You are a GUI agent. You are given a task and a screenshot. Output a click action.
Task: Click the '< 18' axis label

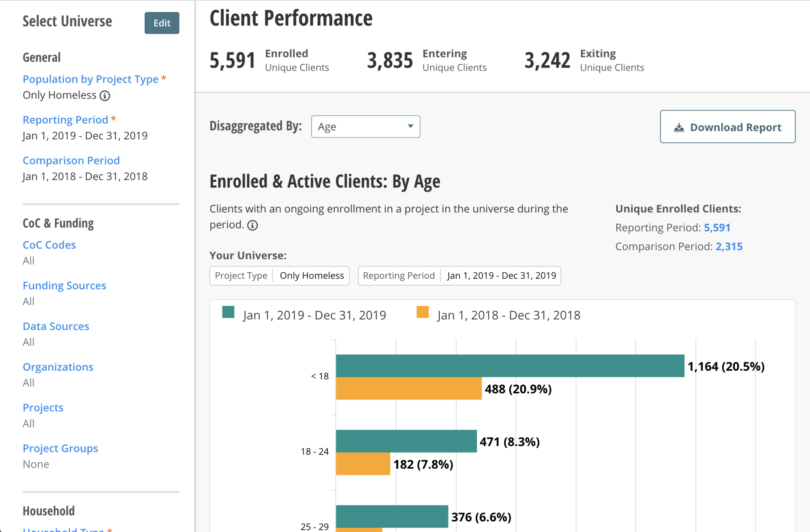coord(320,376)
